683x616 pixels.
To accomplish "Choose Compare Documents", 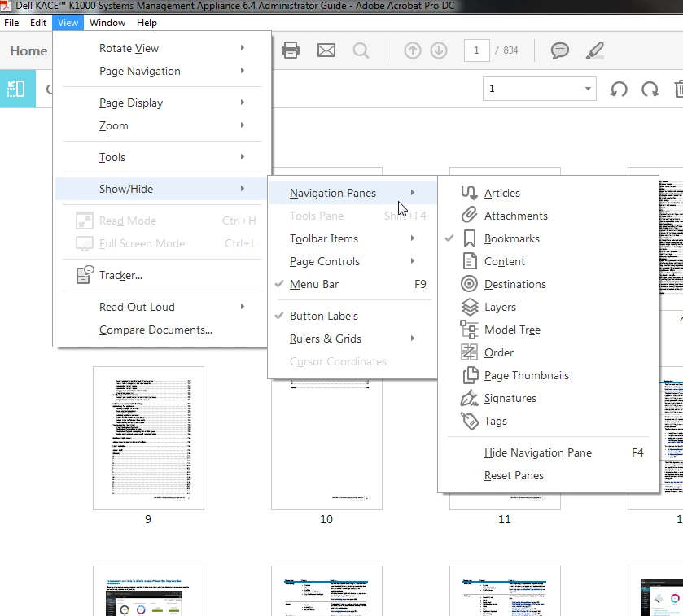I will [x=160, y=330].
